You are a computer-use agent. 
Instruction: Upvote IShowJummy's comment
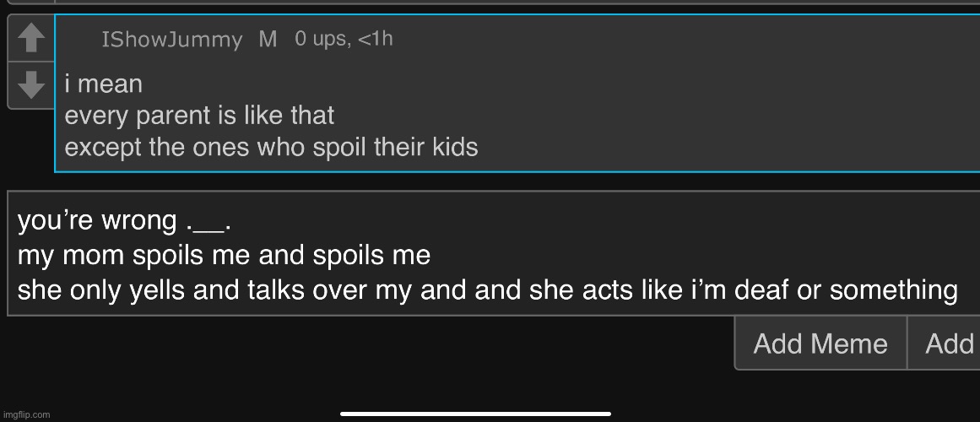[x=31, y=38]
